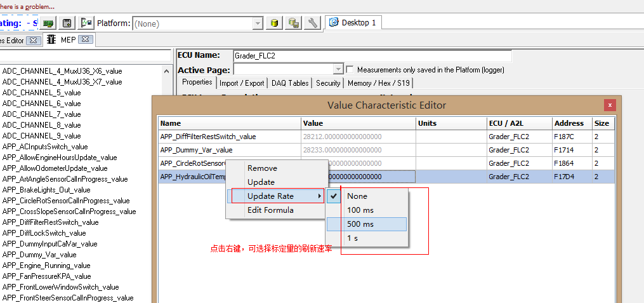Expand the Active Page combo box
Viewport: 644px width, 303px height.
click(x=338, y=69)
